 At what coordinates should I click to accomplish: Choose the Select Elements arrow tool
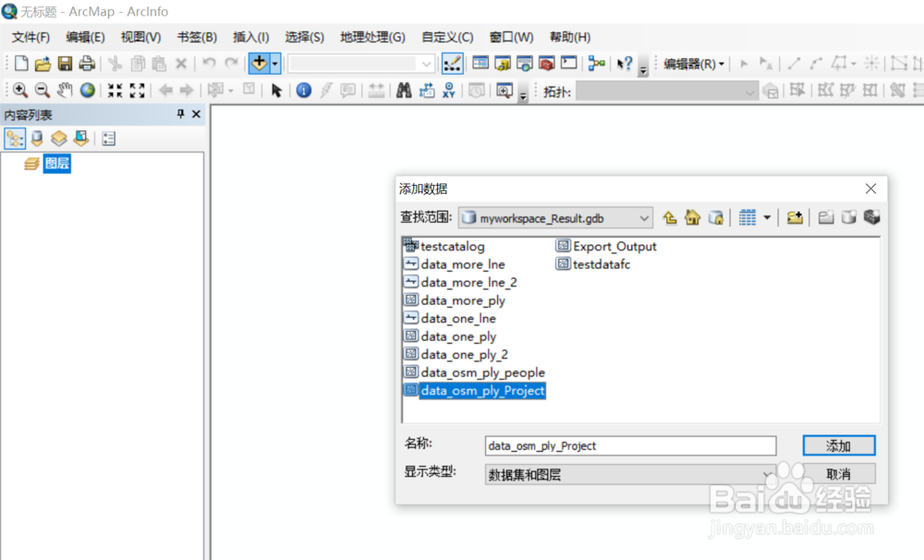point(275,91)
